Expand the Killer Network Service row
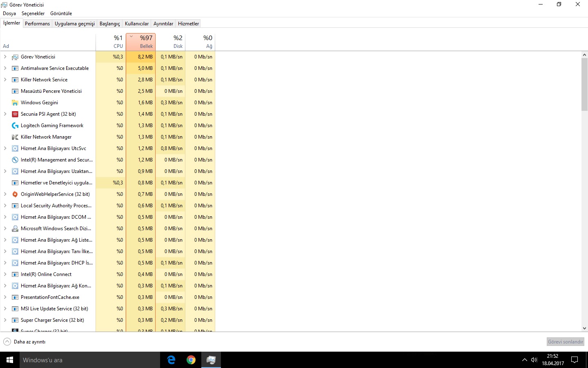This screenshot has height=368, width=588. [x=5, y=80]
